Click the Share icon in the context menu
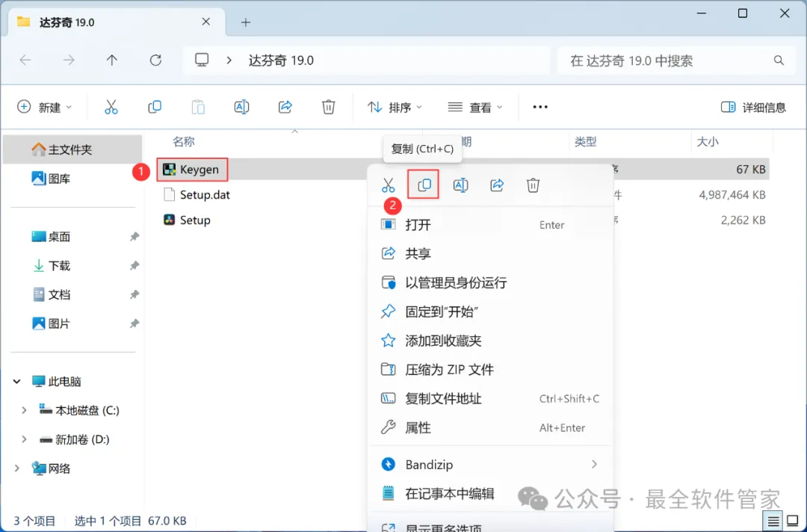The width and height of the screenshot is (807, 532). [x=497, y=185]
